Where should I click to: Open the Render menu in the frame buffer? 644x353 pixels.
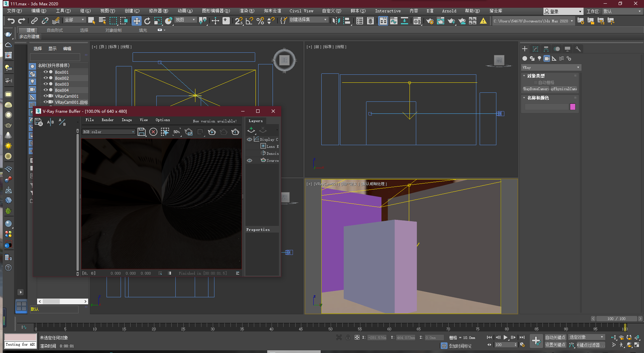pos(108,120)
